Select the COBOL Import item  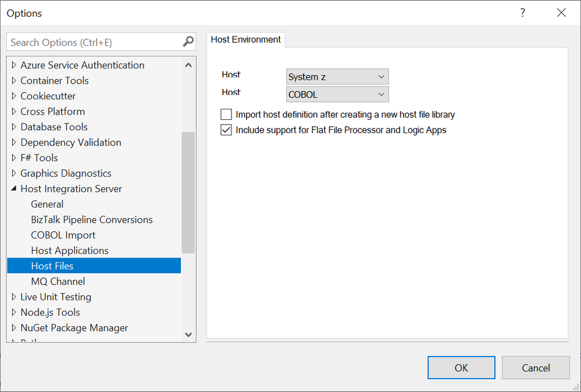click(63, 236)
